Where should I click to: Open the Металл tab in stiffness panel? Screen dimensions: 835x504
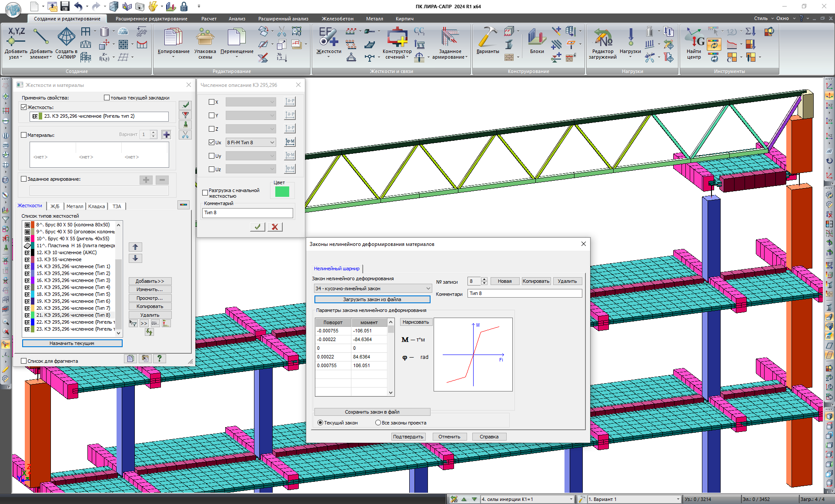pyautogui.click(x=75, y=206)
